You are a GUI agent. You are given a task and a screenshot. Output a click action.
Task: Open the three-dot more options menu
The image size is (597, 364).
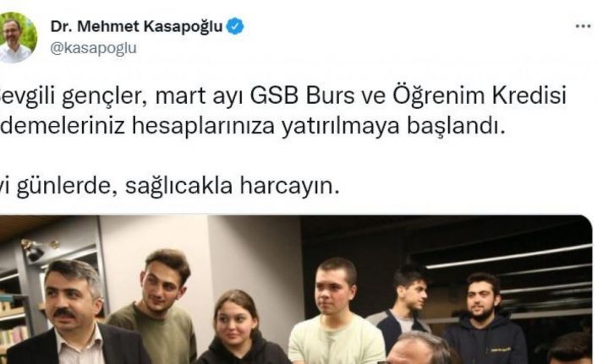coord(583,26)
